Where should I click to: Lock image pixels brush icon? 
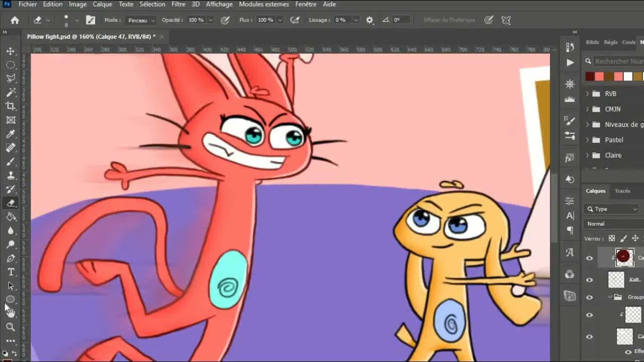(624, 238)
